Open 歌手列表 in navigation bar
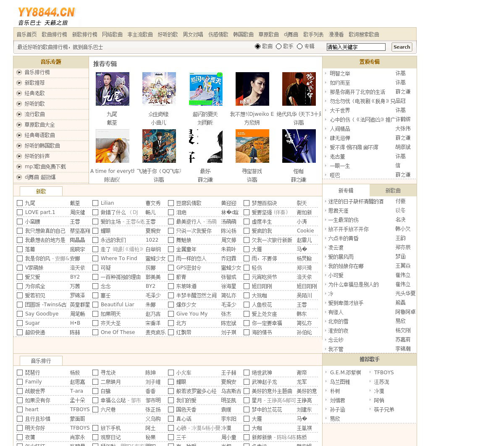504x446 pixels. [313, 34]
